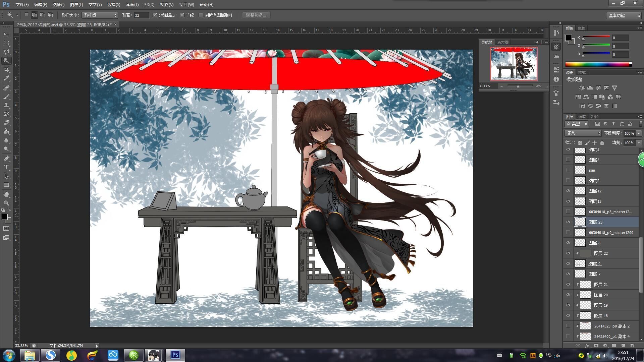Select the Pen tool
This screenshot has width=644, height=362.
click(x=6, y=159)
